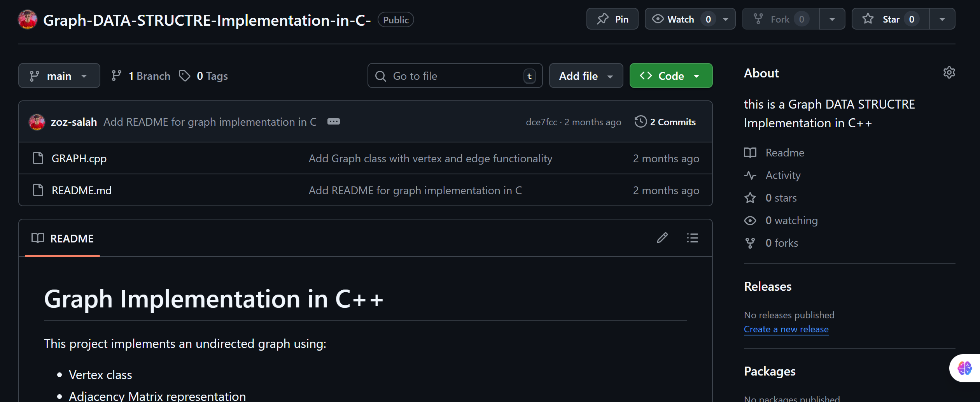Open the README outline list icon
Viewport: 980px width, 402px height.
tap(692, 238)
